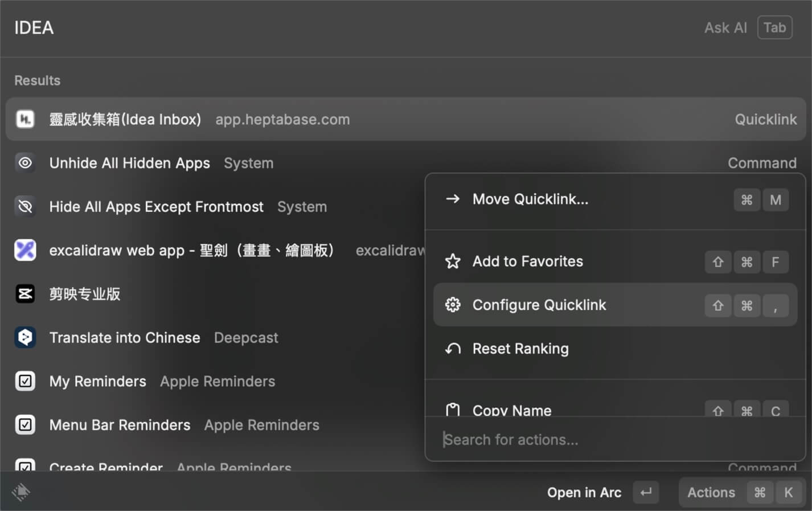Select the Menu Bar Reminders checkbox icon
812x511 pixels.
tap(25, 424)
